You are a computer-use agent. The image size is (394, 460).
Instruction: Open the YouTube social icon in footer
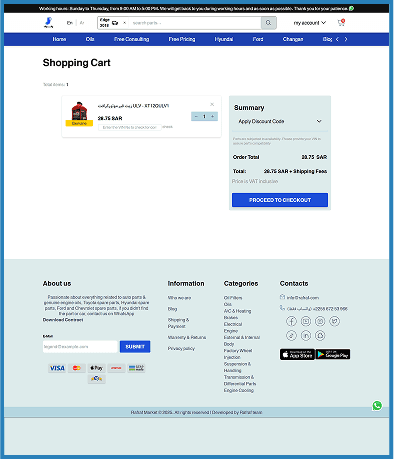coord(306,321)
